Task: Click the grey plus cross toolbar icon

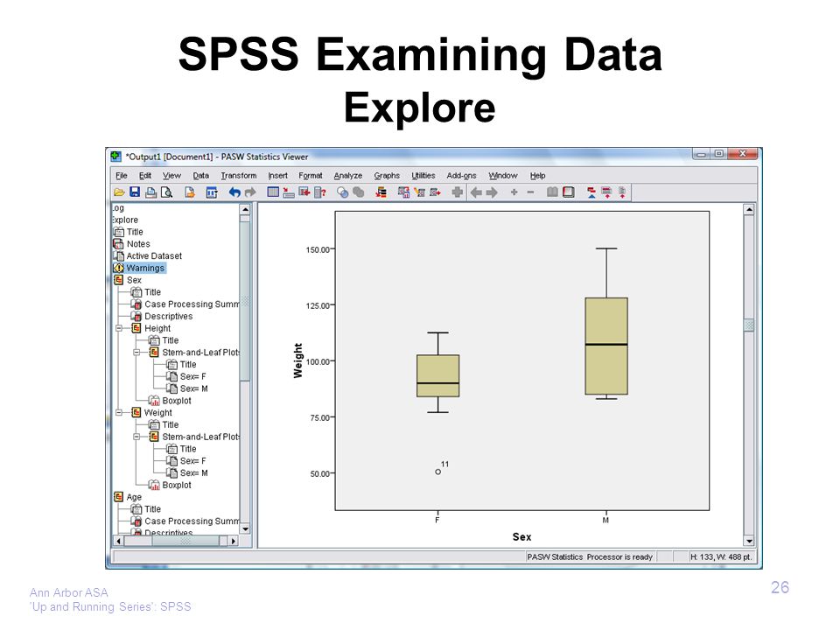Action: [457, 192]
